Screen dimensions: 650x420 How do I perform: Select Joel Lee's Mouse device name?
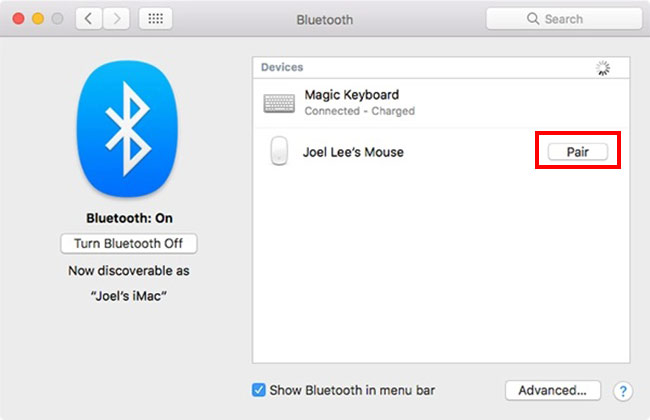pyautogui.click(x=353, y=152)
